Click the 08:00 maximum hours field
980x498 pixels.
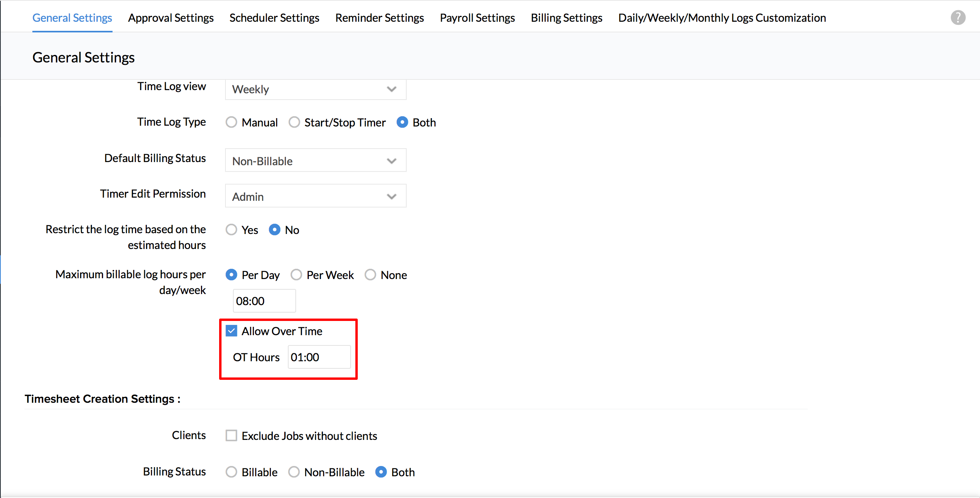click(264, 301)
